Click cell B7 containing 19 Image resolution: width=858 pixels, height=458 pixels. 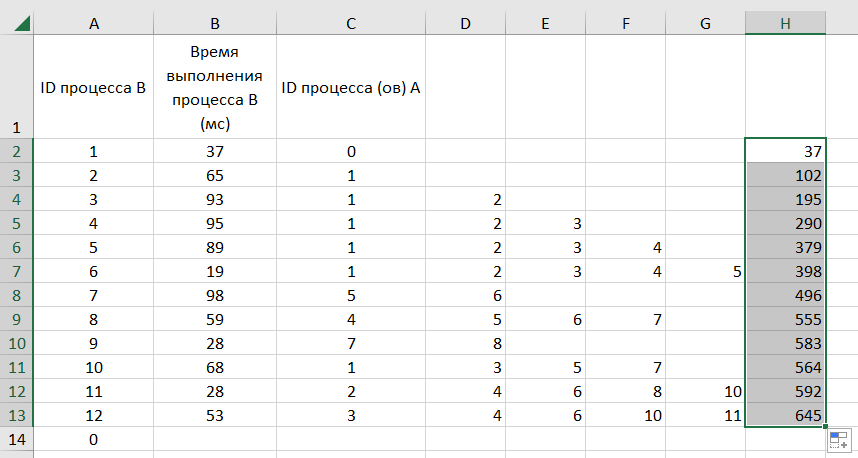click(215, 271)
